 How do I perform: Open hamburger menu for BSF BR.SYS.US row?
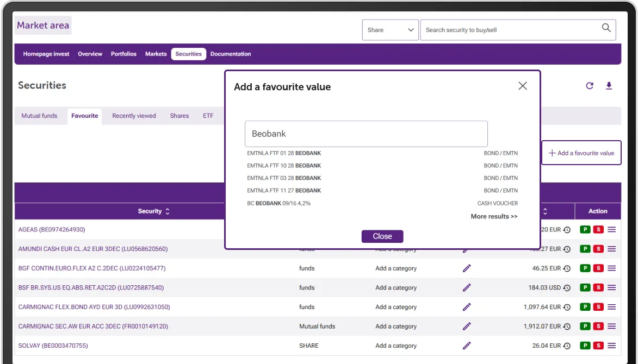click(611, 287)
